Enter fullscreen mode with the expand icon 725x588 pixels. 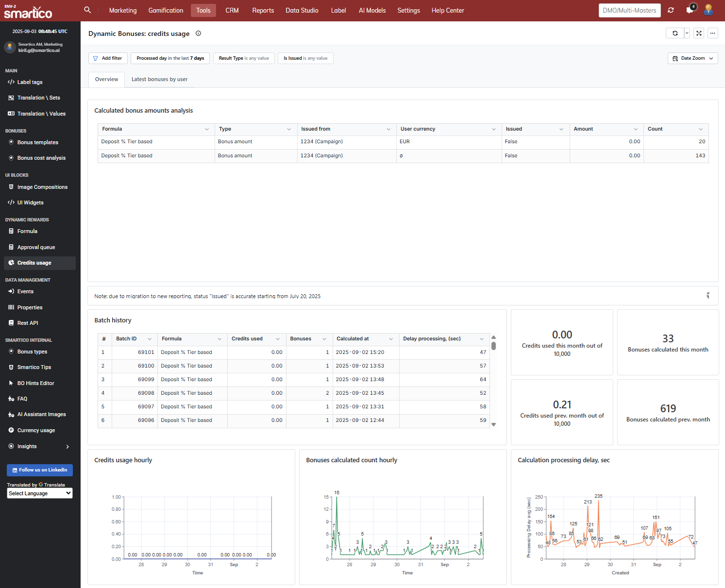coord(699,33)
